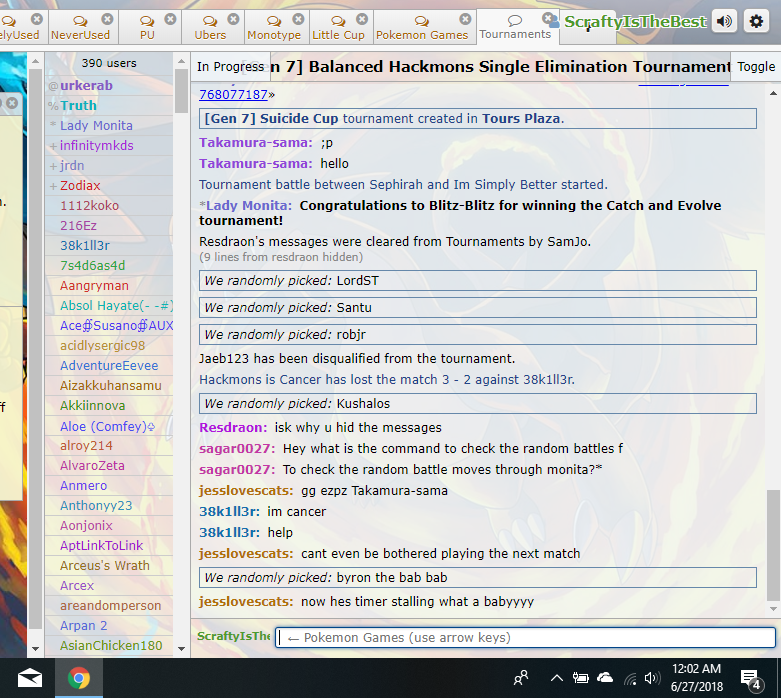The image size is (781, 698).
Task: Open the taskbar volume control
Action: click(x=652, y=678)
